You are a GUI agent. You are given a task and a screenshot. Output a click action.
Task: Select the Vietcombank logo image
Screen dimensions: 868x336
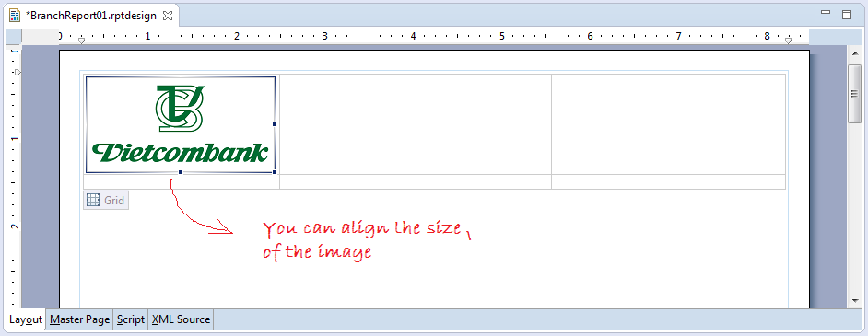click(181, 125)
